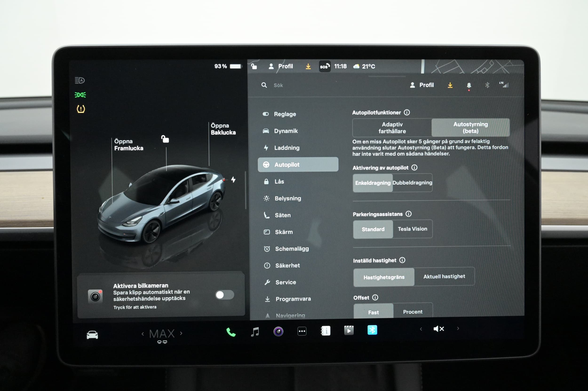Open Profil in settings header
This screenshot has width=588, height=391.
pos(422,85)
